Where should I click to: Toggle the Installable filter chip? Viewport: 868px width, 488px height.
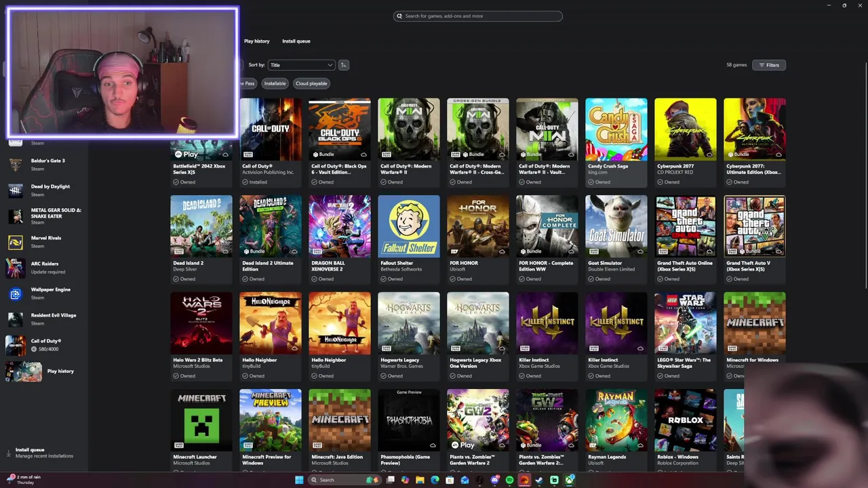[275, 83]
